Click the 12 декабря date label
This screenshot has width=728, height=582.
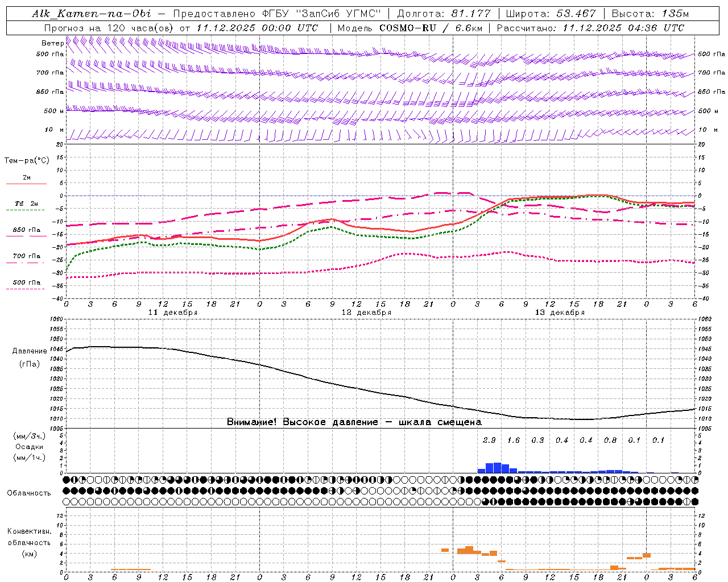tap(366, 313)
